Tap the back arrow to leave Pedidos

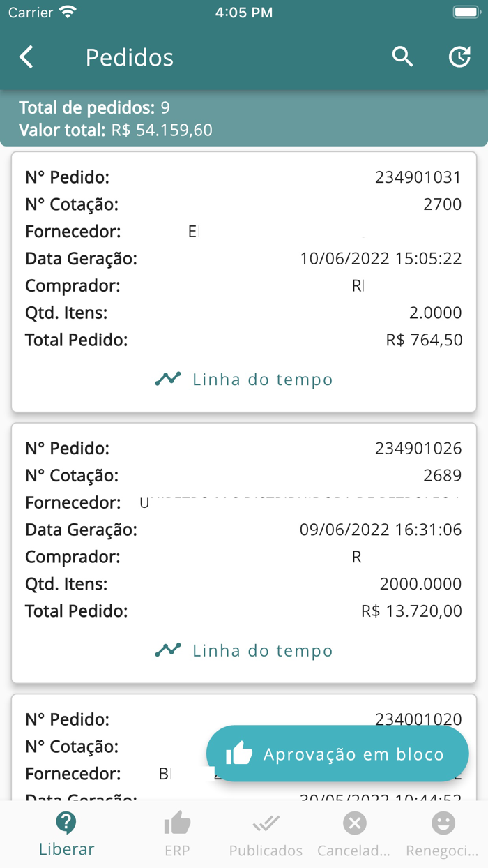pyautogui.click(x=26, y=57)
